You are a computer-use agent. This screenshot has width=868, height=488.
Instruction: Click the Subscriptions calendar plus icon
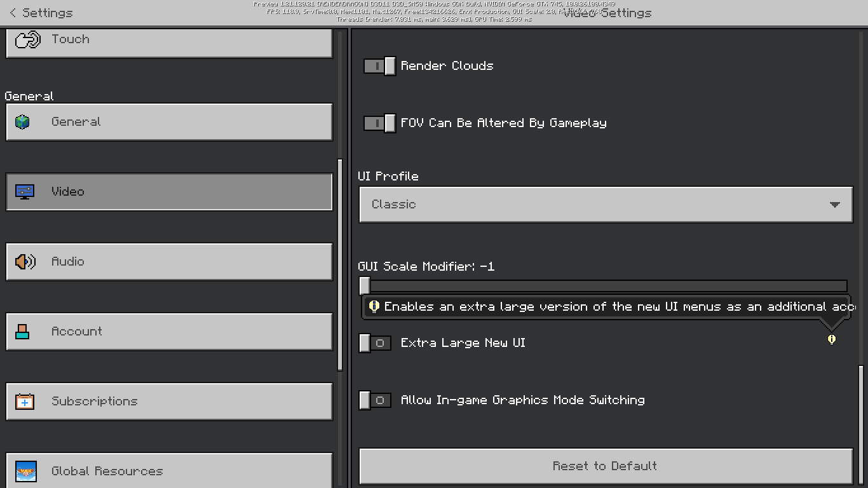pyautogui.click(x=25, y=402)
